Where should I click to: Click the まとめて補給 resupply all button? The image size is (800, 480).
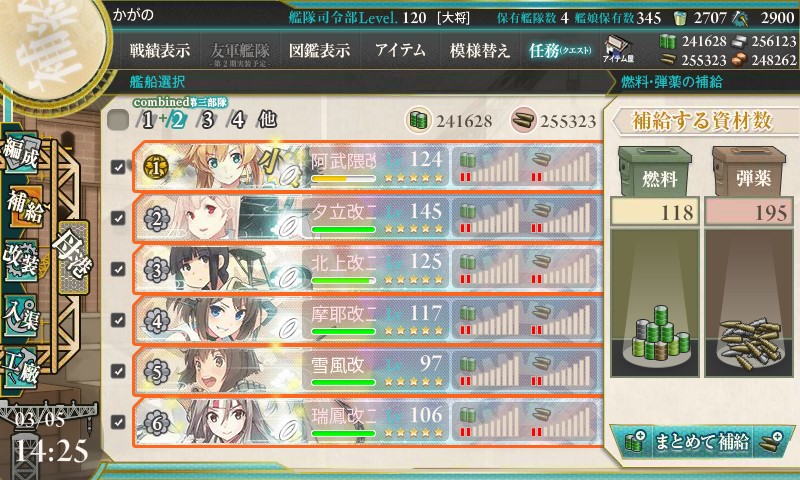coord(702,442)
